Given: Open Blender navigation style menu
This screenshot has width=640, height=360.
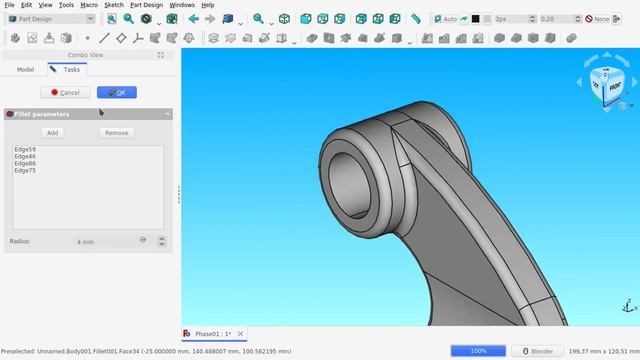Looking at the screenshot, I should pyautogui.click(x=538, y=351).
